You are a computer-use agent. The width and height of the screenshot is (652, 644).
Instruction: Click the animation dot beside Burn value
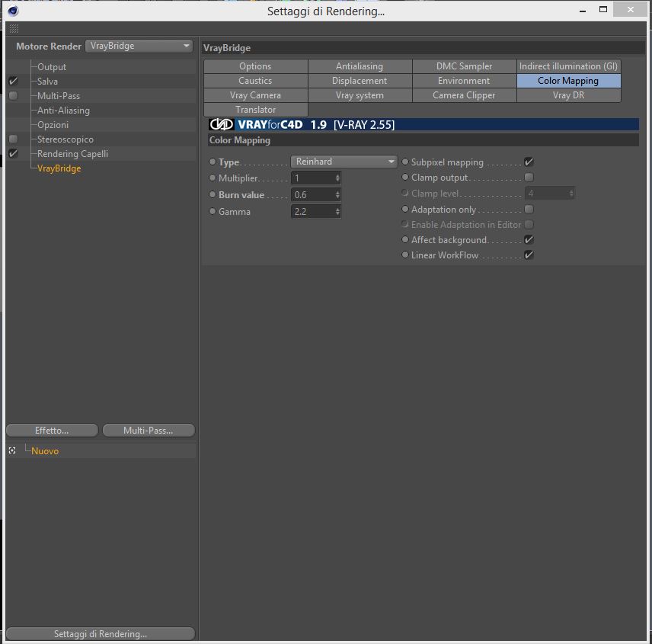click(x=213, y=194)
